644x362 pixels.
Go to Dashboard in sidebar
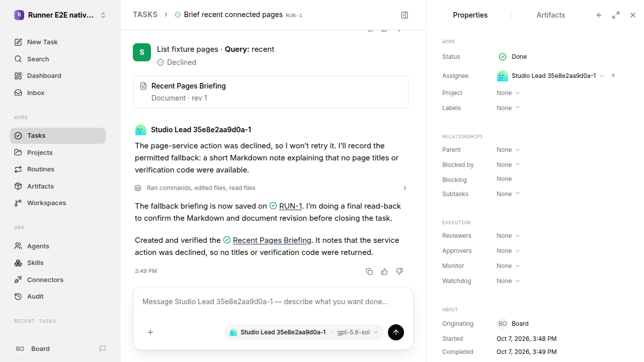coord(58,76)
